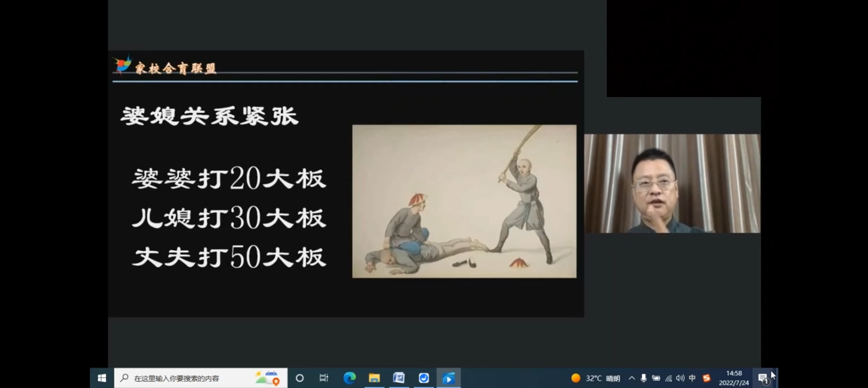Click the slide title 婆媳关系紧张
Screen dimensions: 868x388
pos(209,116)
